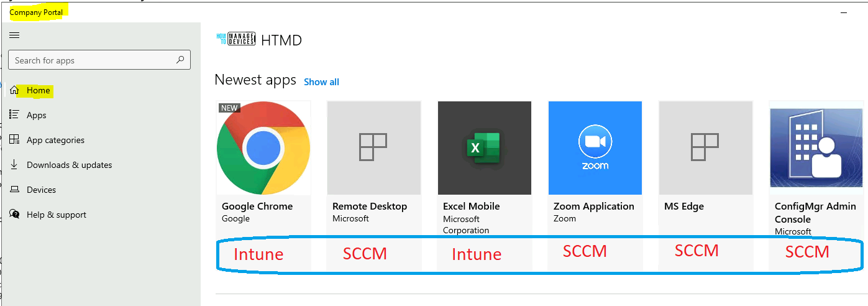This screenshot has height=306, width=868.
Task: Focus the Search for apps field
Action: point(99,60)
